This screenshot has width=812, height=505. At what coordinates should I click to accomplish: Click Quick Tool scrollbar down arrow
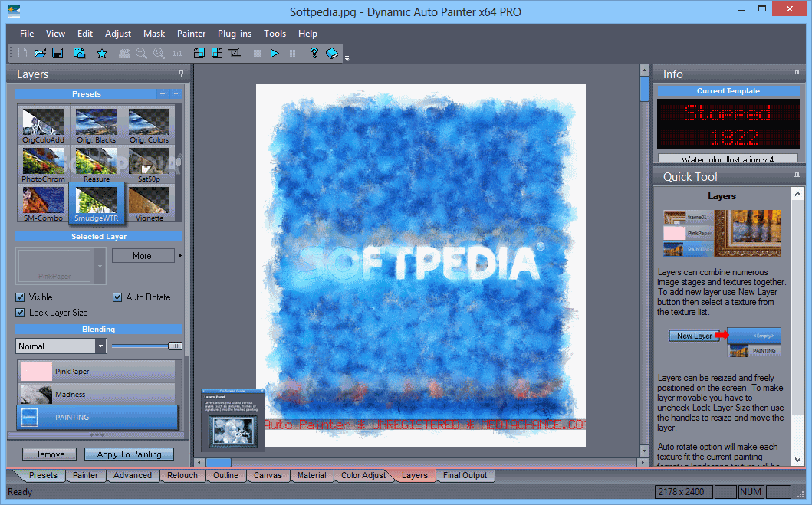coord(797,459)
